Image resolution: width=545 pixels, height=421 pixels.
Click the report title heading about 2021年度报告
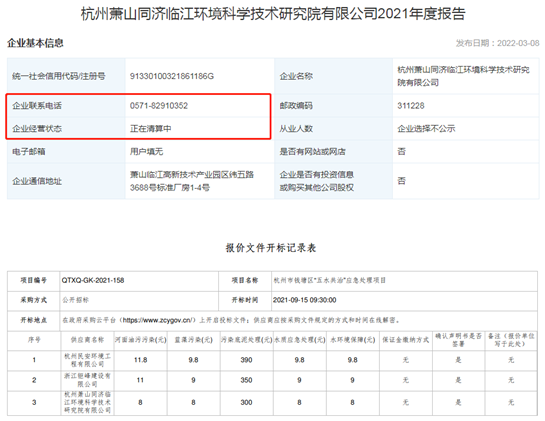click(273, 14)
